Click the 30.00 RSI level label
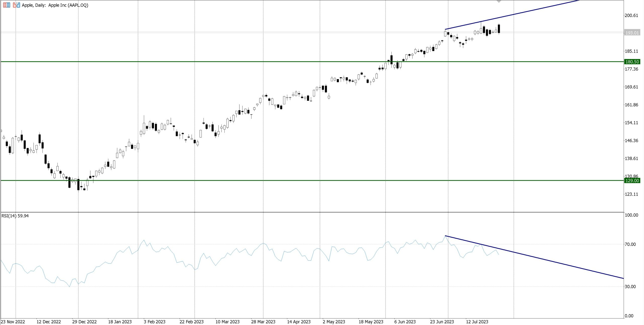This screenshot has width=644, height=325. point(630,287)
